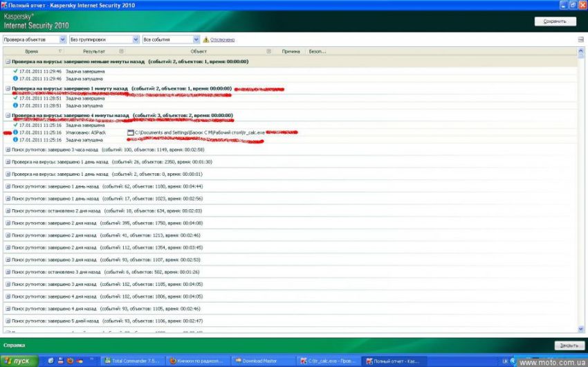Viewport: 588px width, 367px height.
Task: Switch to 'C:\tr_calc.exe - Пров...' taskbar button
Action: point(328,361)
